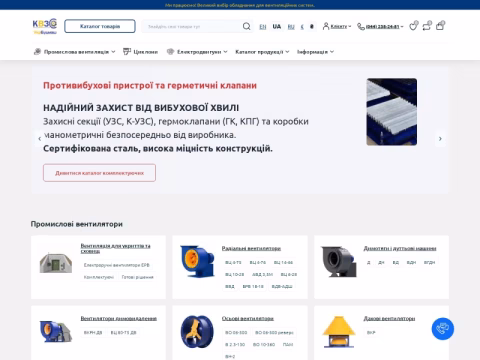Go to previous banner slide

[39, 138]
